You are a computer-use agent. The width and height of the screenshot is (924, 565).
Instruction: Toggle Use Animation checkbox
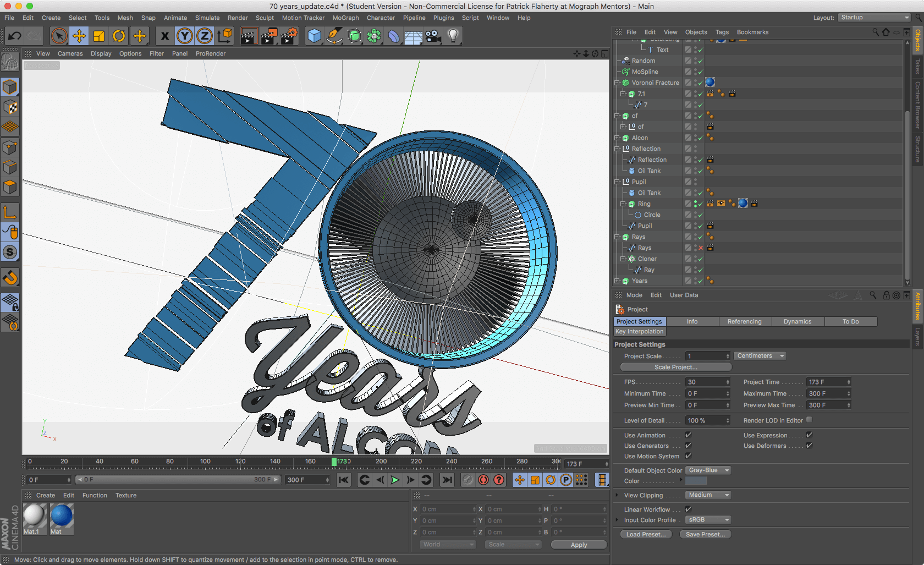pos(688,435)
